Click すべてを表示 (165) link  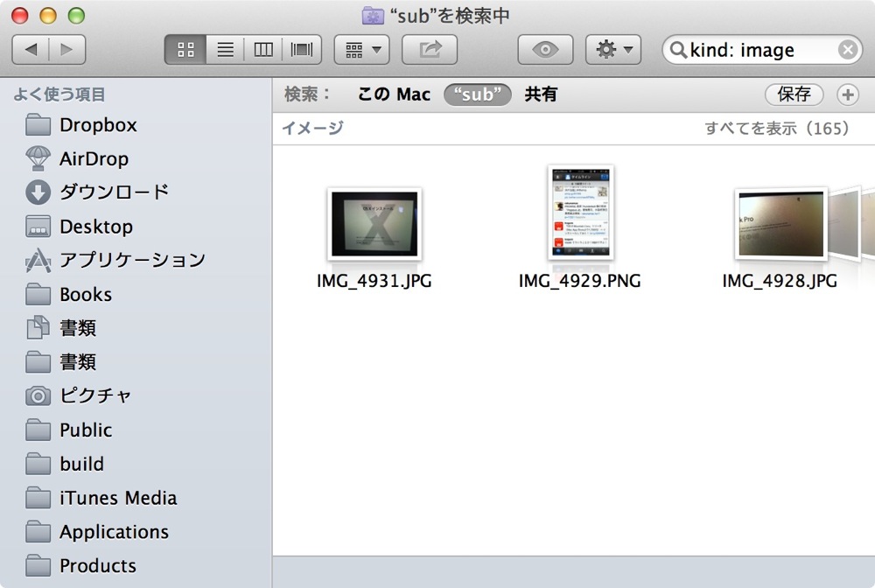click(x=777, y=129)
